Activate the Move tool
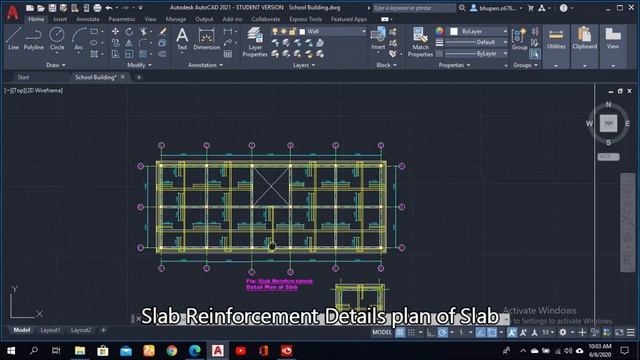The height and width of the screenshot is (360, 640). 116,31
